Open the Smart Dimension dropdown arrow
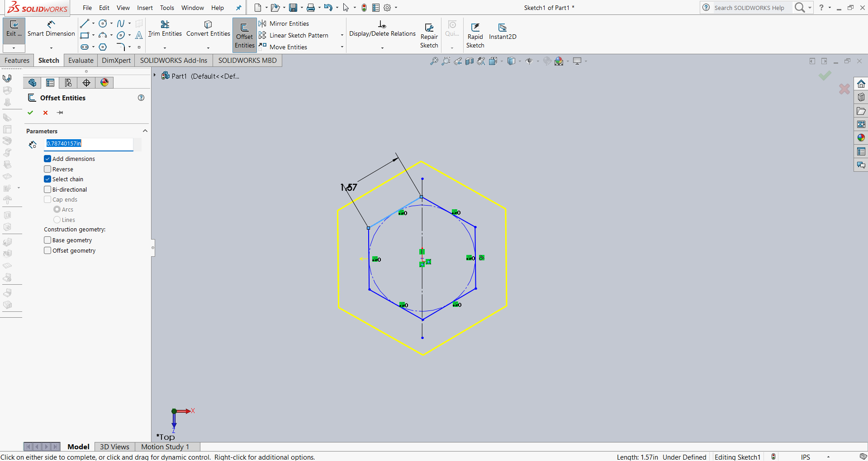 point(51,48)
